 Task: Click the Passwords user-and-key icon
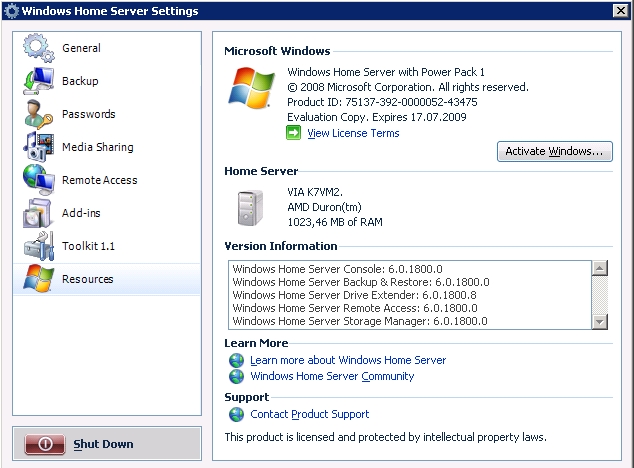coord(38,114)
